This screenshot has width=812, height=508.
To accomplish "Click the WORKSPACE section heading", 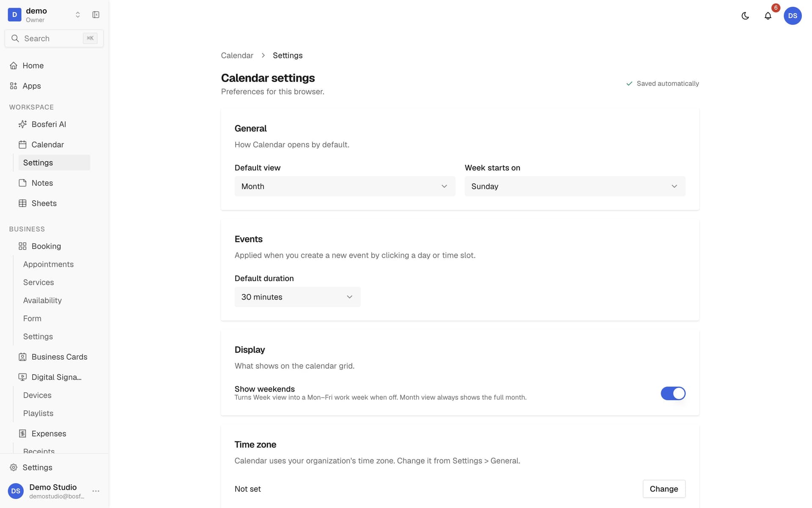I will (x=31, y=107).
